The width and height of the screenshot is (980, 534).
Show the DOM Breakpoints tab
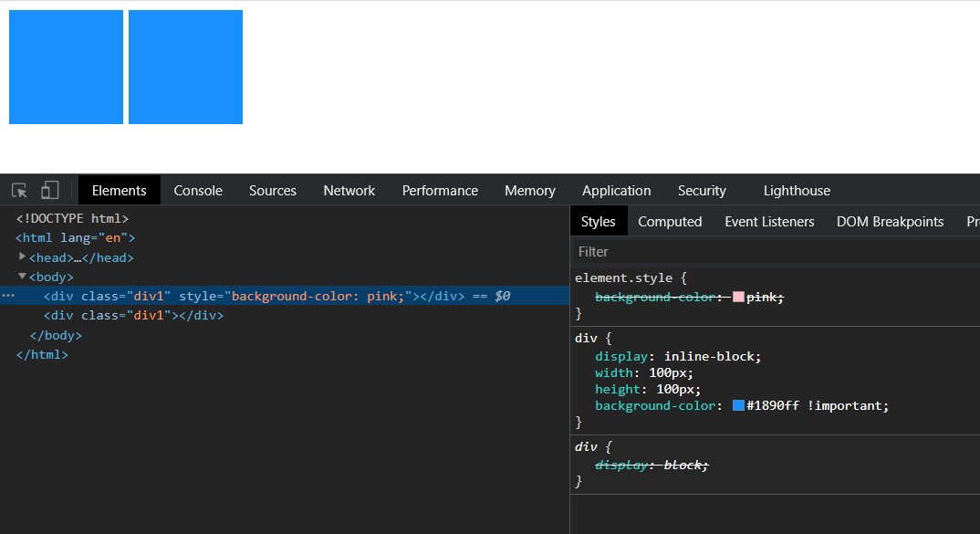coord(890,222)
